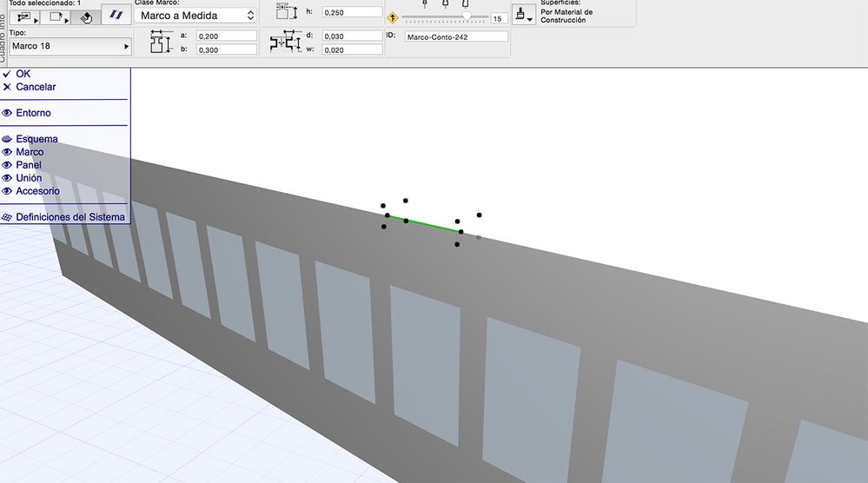Image resolution: width=868 pixels, height=483 pixels.
Task: Open Definiciones del Sistema
Action: click(x=70, y=217)
